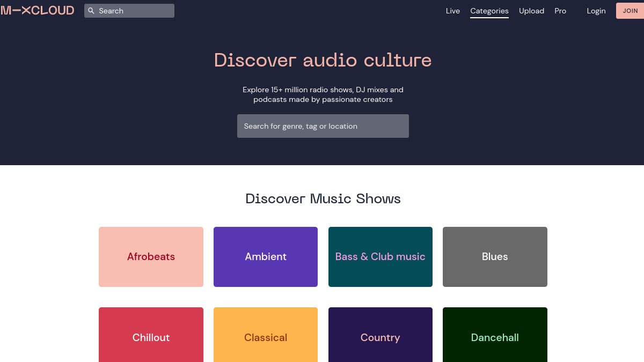644x362 pixels.
Task: Open the Ambient genre
Action: pos(266,256)
